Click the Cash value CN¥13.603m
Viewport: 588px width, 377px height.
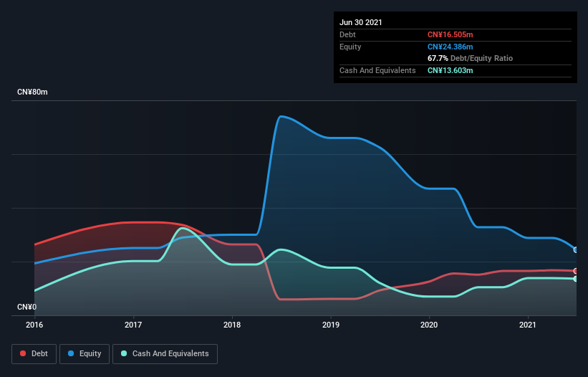tap(450, 70)
